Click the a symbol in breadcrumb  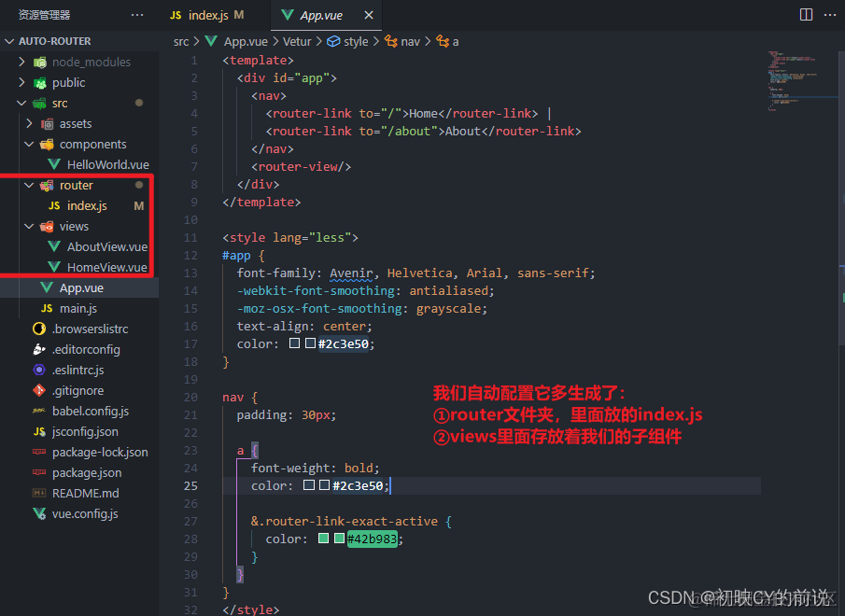point(456,41)
